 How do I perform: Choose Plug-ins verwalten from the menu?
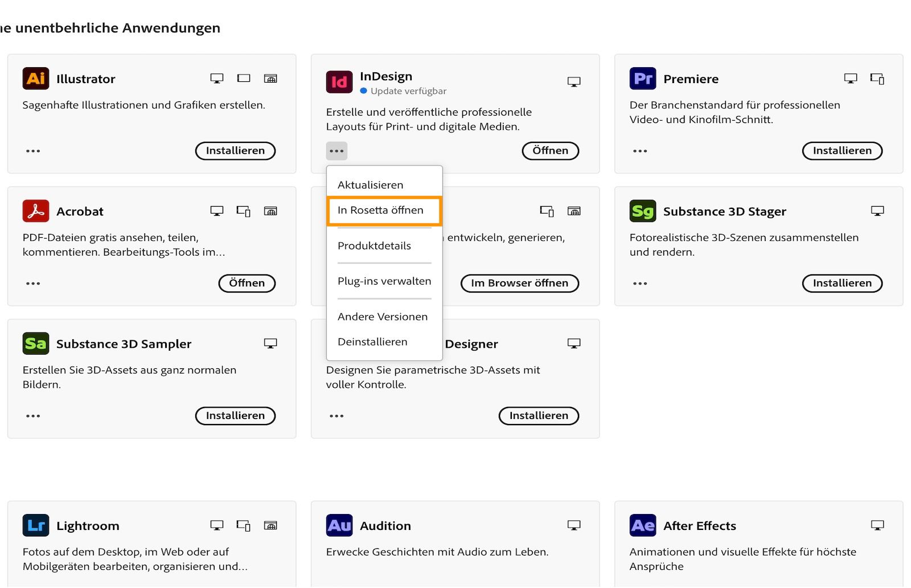coord(384,281)
